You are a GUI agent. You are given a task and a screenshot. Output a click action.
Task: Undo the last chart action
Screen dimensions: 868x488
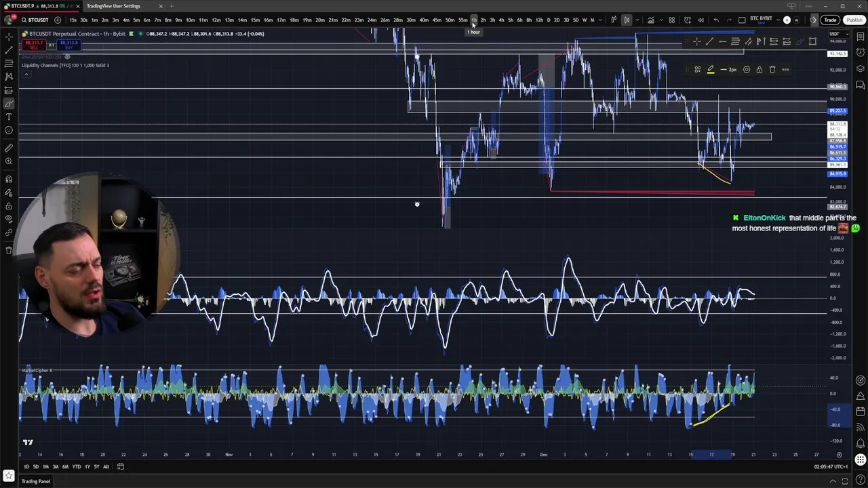(716, 20)
